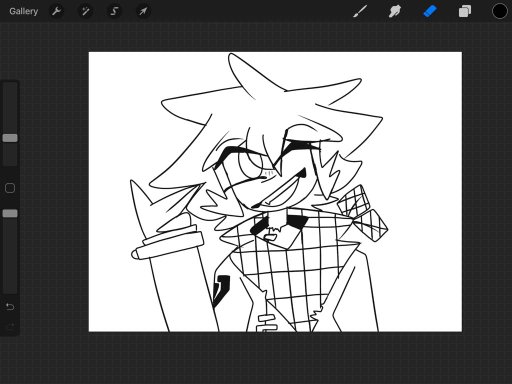
Task: Select the Brush tool
Action: click(360, 11)
